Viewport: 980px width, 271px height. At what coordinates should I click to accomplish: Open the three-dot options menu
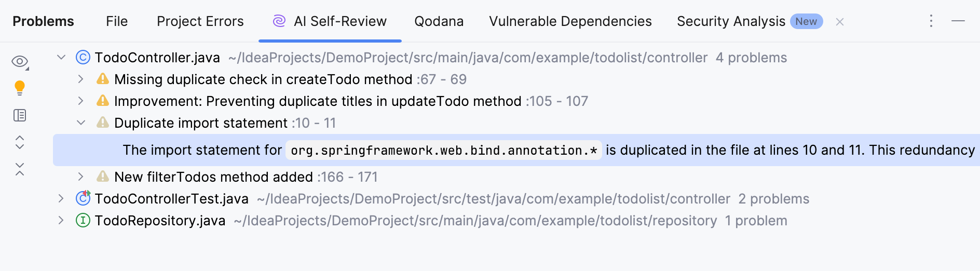(x=931, y=21)
